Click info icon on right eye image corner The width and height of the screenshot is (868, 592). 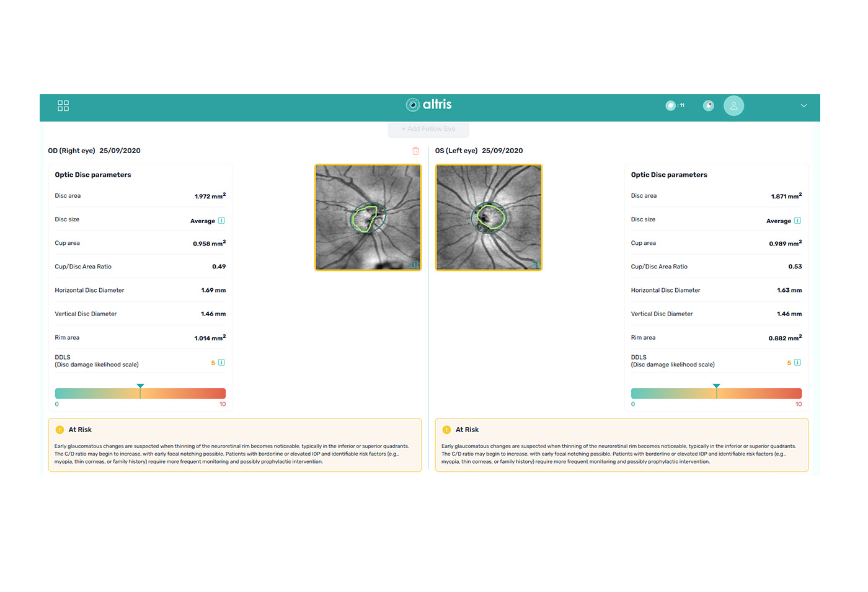(414, 265)
